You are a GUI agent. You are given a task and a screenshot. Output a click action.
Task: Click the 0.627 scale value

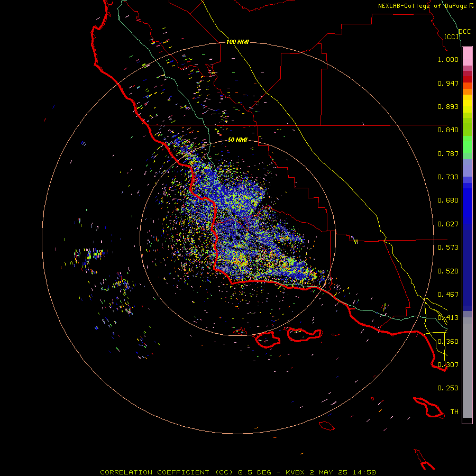pos(448,224)
